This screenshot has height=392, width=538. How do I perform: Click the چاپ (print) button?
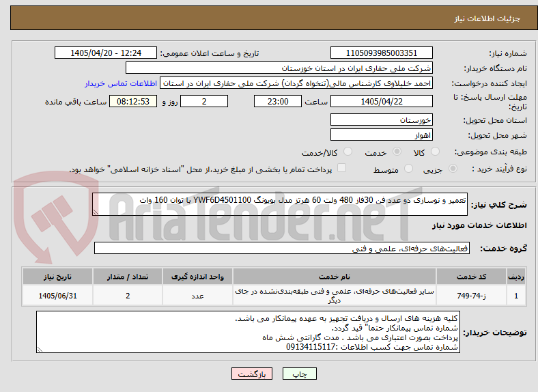point(299,374)
